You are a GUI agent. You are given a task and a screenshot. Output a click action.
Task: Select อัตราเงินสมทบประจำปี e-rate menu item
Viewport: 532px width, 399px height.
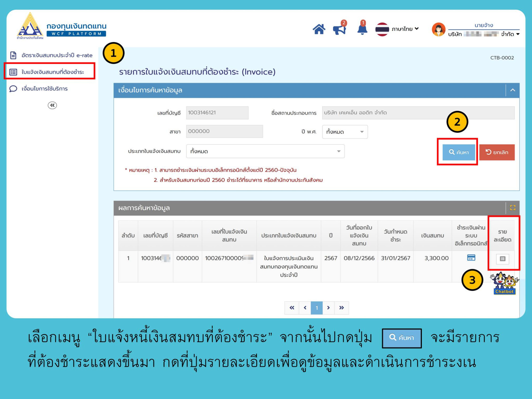(x=57, y=55)
